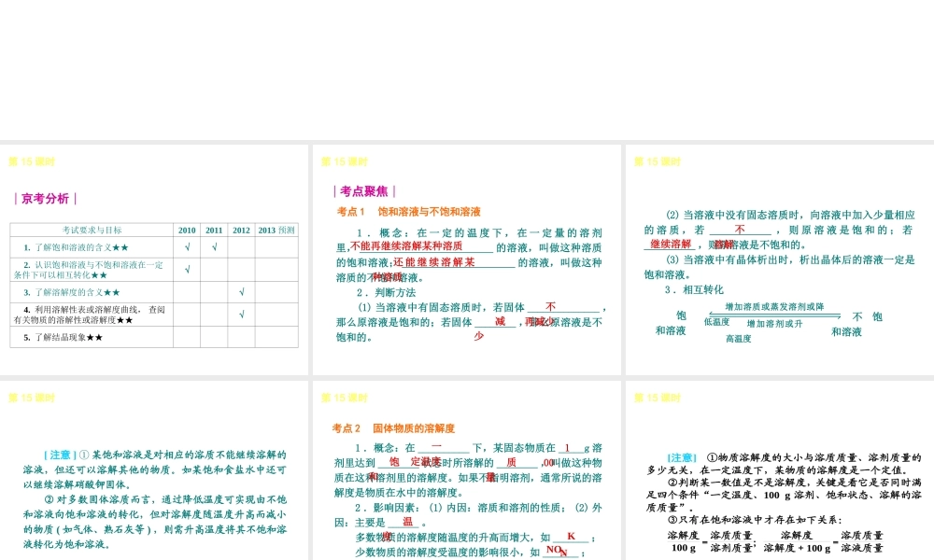This screenshot has width=934, height=560.
Task: Click the 2012 checkmark in row 4
Action: (x=241, y=315)
